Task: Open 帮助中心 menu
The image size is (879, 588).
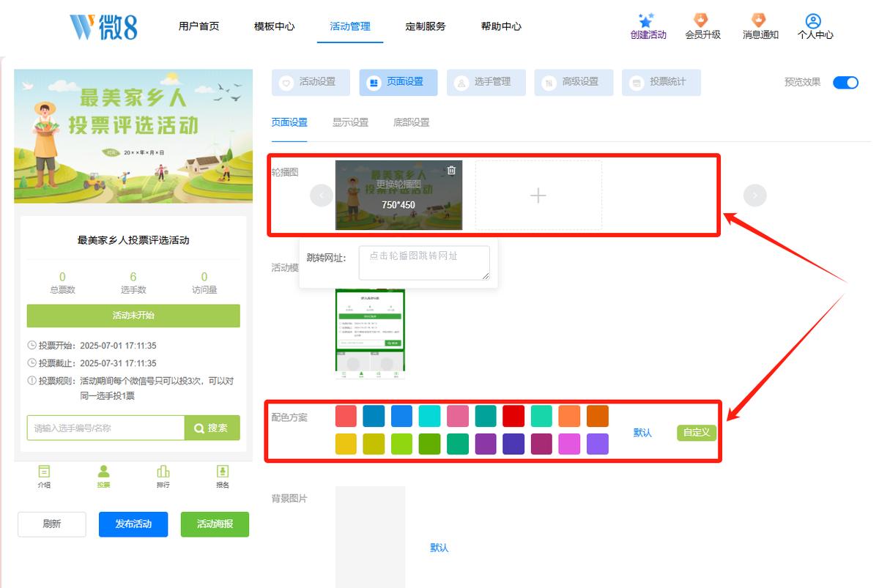Action: 501,26
